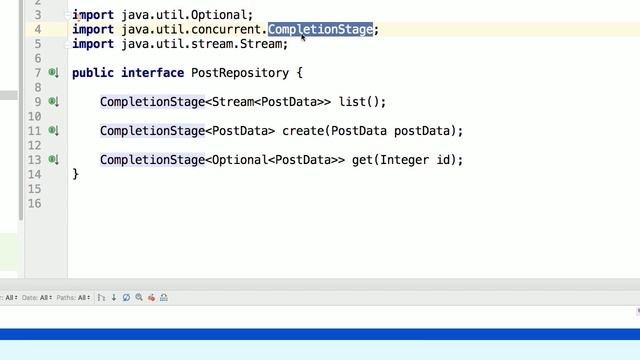The width and height of the screenshot is (640, 360).
Task: Click line number 16 in the gutter
Action: click(x=34, y=203)
